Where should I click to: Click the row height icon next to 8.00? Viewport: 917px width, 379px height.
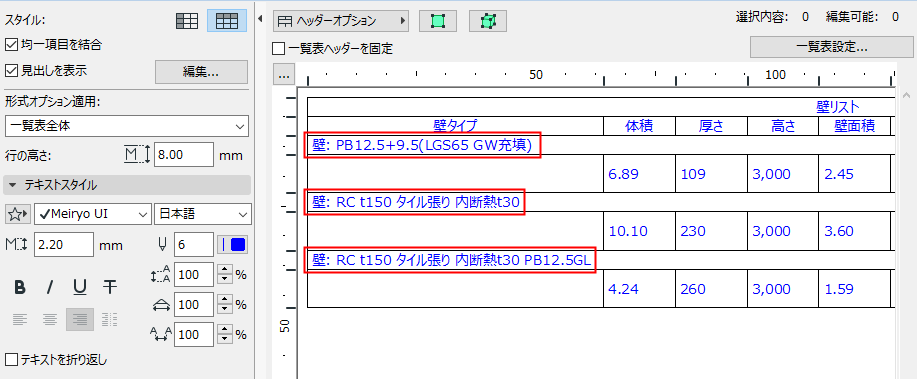coord(137,155)
